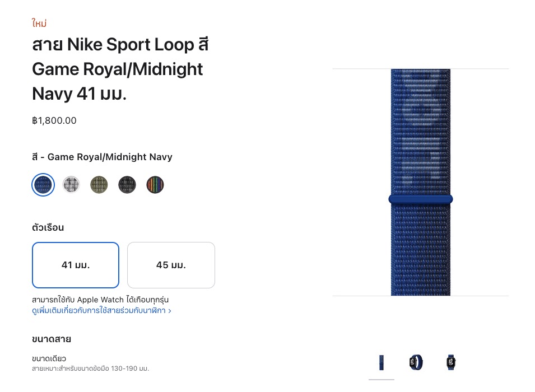Switch to the 45 มม. case size
The height and width of the screenshot is (392, 535).
point(171,265)
